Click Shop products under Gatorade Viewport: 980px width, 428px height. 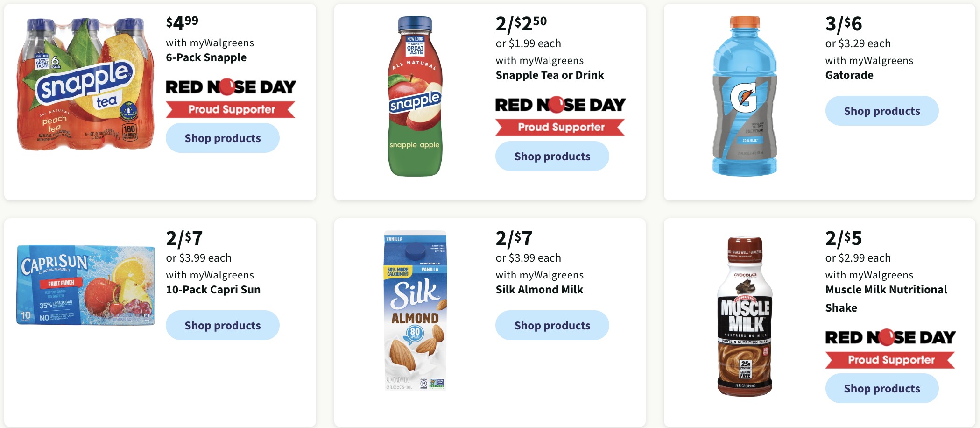tap(881, 111)
